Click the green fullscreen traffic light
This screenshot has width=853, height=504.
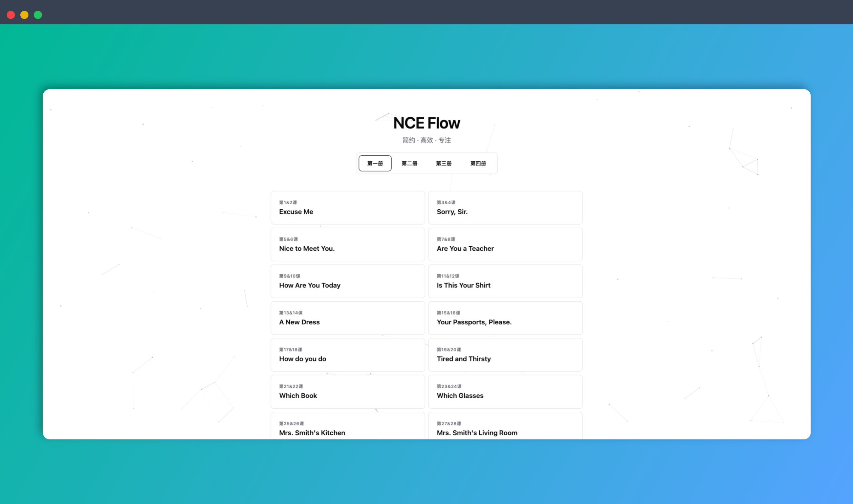pos(38,15)
